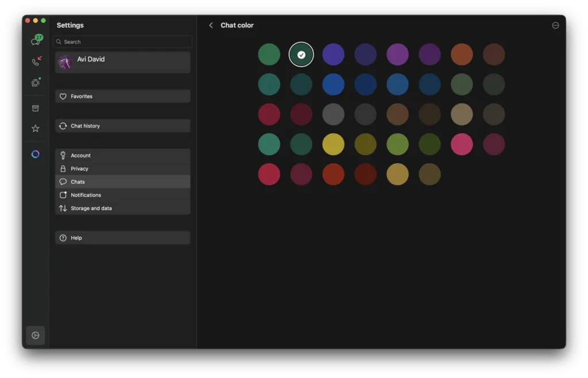Choose the orange-red swatch in bottom row
The image size is (588, 378).
pos(334,174)
